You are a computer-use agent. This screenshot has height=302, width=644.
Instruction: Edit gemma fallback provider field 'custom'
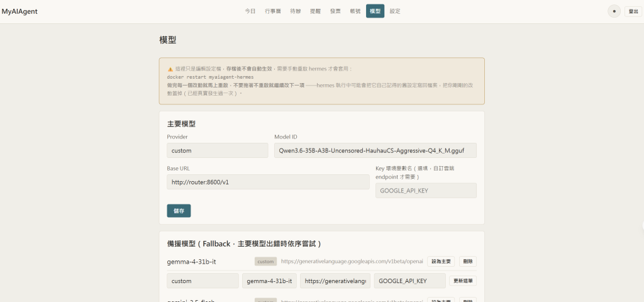click(203, 281)
